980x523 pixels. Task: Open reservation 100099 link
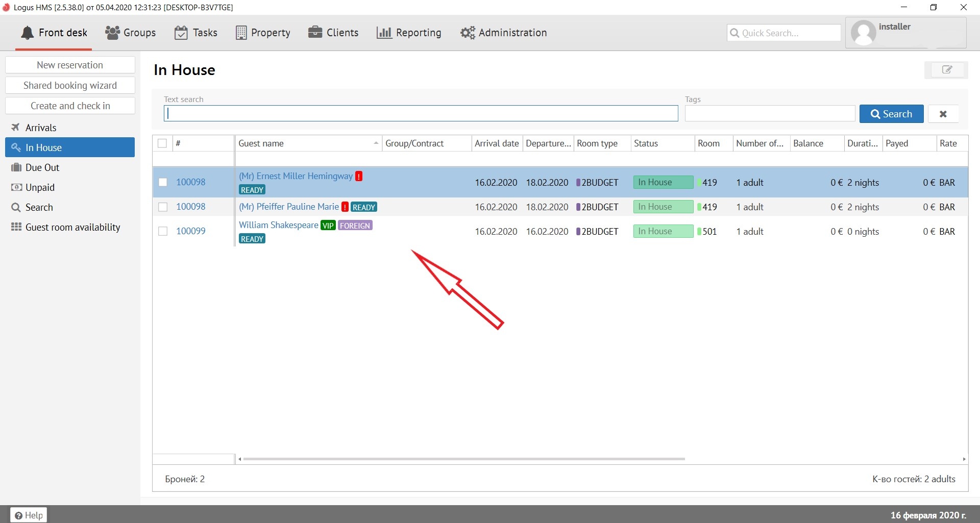point(191,231)
